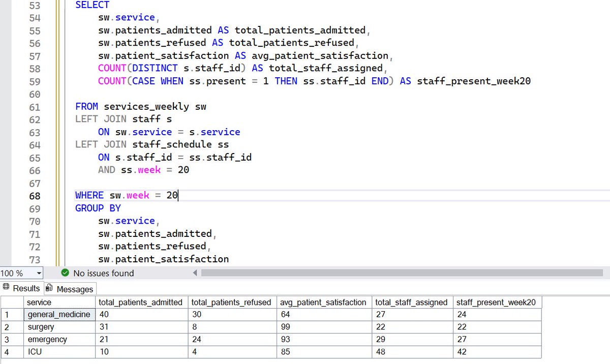Select row 1 header in results grid
The image size is (610, 364).
click(x=12, y=314)
